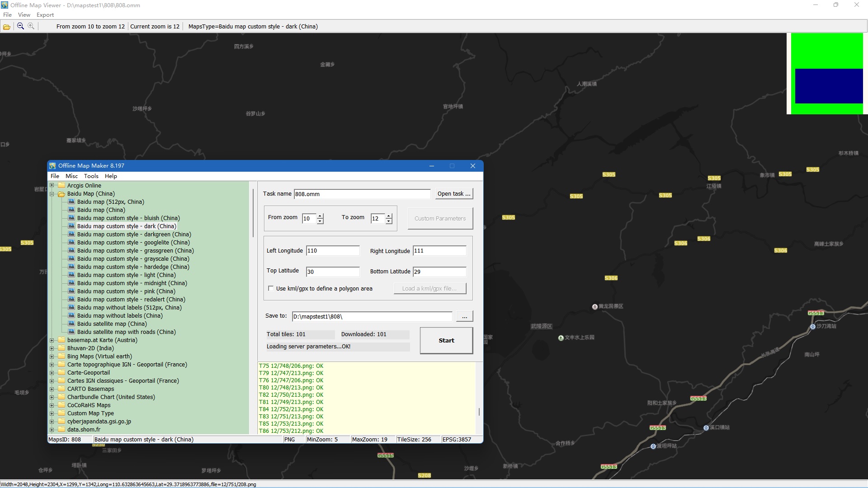The width and height of the screenshot is (868, 488).
Task: Expand Carte topographique IGN - Geoportail folder
Action: [x=52, y=365]
